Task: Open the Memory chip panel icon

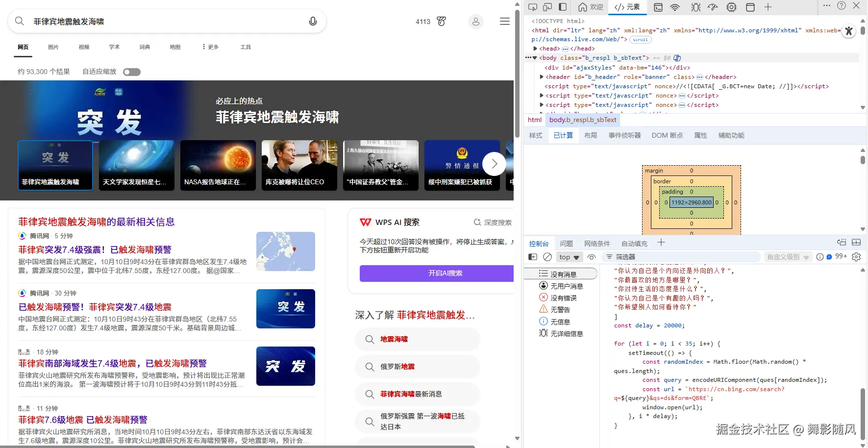Action: pyautogui.click(x=731, y=7)
